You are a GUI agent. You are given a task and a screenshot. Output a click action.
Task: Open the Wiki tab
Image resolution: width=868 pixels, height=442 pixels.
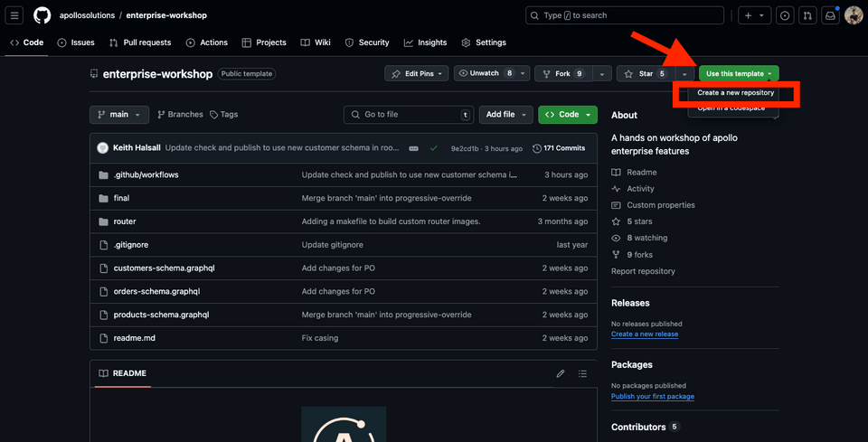316,42
